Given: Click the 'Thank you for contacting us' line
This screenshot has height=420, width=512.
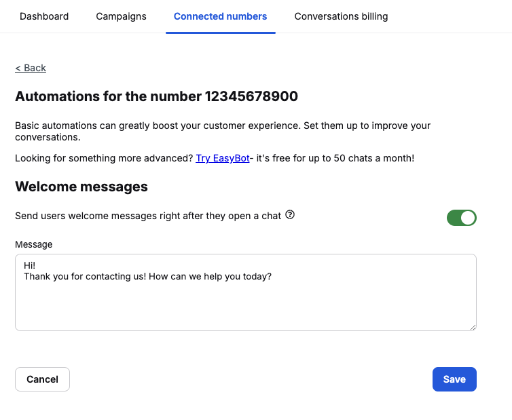Looking at the screenshot, I should [x=147, y=276].
